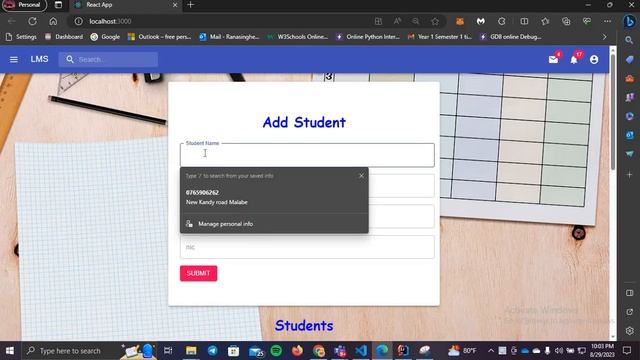This screenshot has width=640, height=360.
Task: Open sidebar settings gear
Action: (629, 331)
